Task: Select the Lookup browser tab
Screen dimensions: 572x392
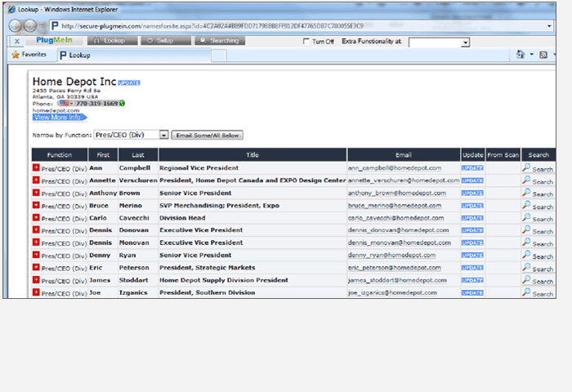Action: pyautogui.click(x=134, y=56)
